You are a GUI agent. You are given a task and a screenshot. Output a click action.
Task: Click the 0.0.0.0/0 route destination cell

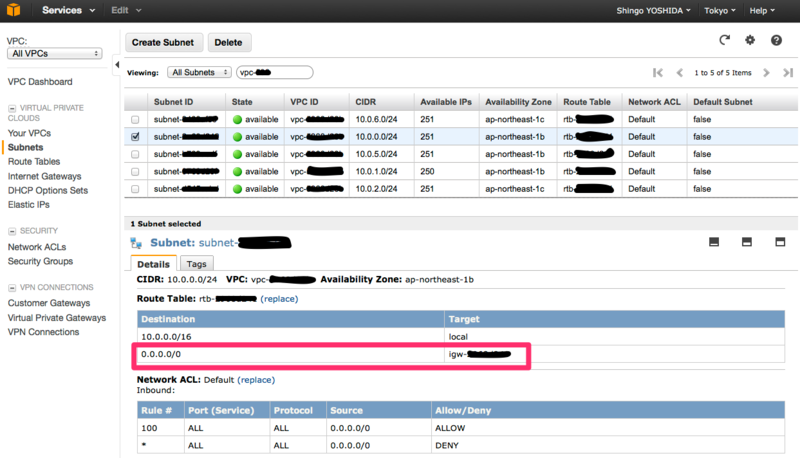point(290,354)
